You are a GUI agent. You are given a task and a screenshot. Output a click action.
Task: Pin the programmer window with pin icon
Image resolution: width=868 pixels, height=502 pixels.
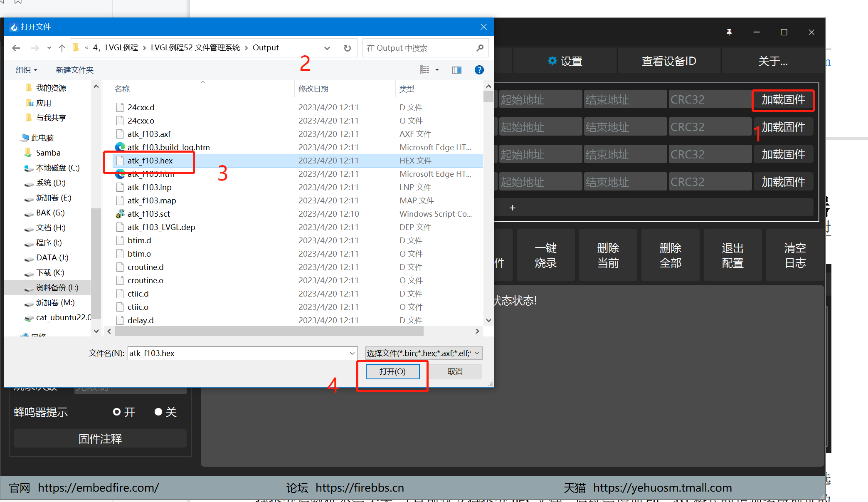(729, 32)
